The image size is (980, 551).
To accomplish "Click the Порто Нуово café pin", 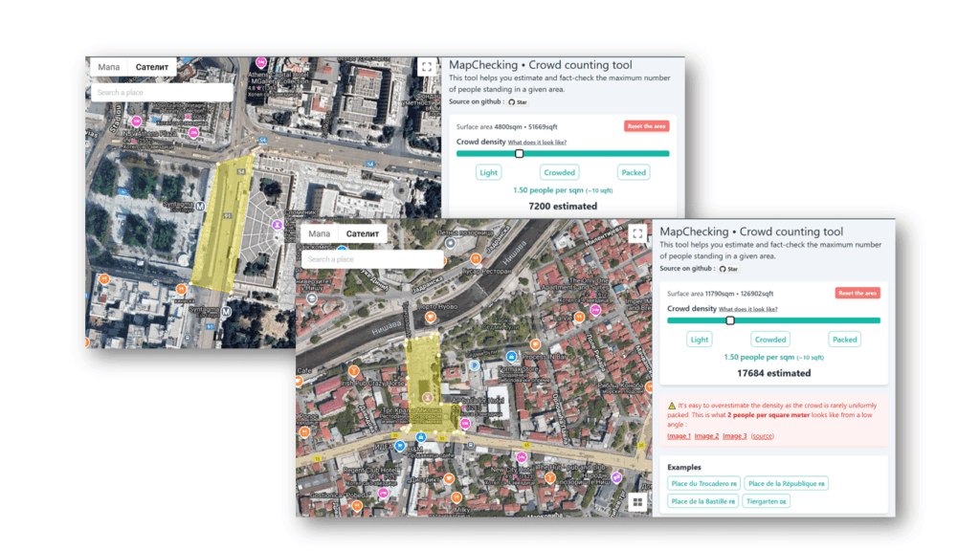I will (431, 317).
